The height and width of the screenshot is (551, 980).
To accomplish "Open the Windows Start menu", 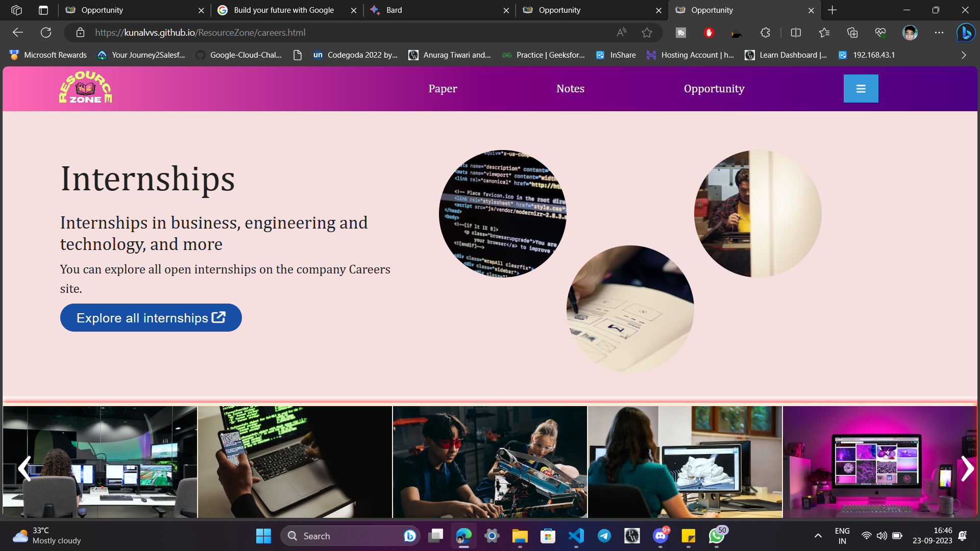I will point(263,536).
